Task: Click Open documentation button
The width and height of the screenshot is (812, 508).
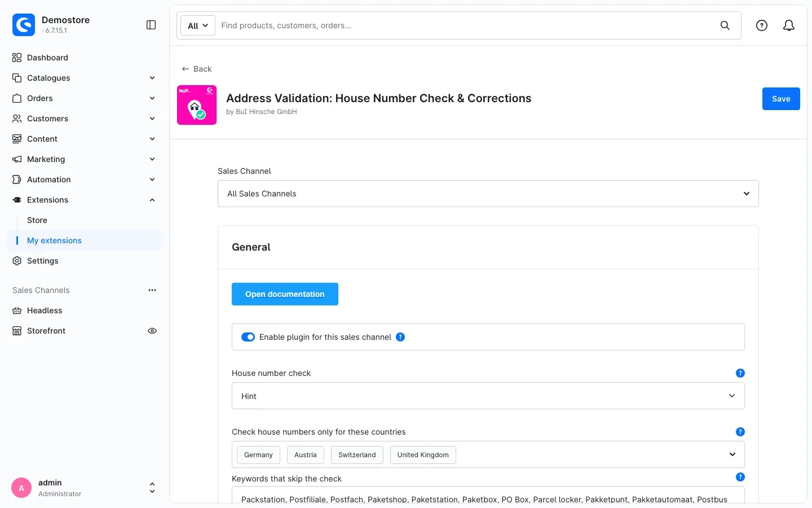Action: [x=285, y=294]
